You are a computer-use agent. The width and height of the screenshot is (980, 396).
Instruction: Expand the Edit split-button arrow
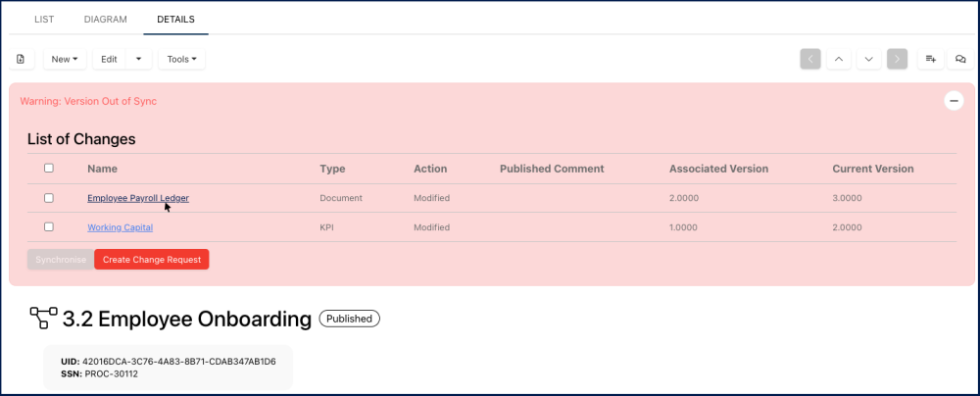pos(138,59)
